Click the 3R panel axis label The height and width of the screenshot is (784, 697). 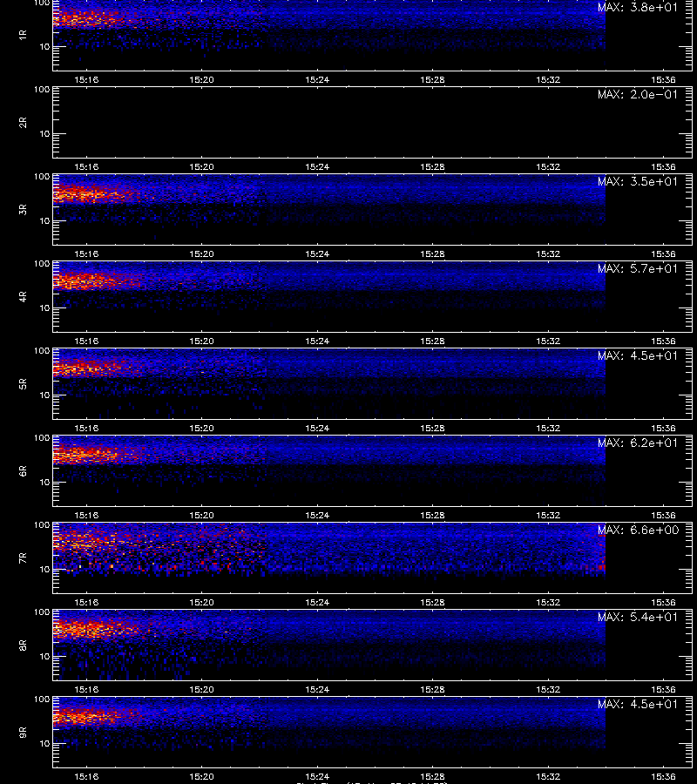point(23,209)
